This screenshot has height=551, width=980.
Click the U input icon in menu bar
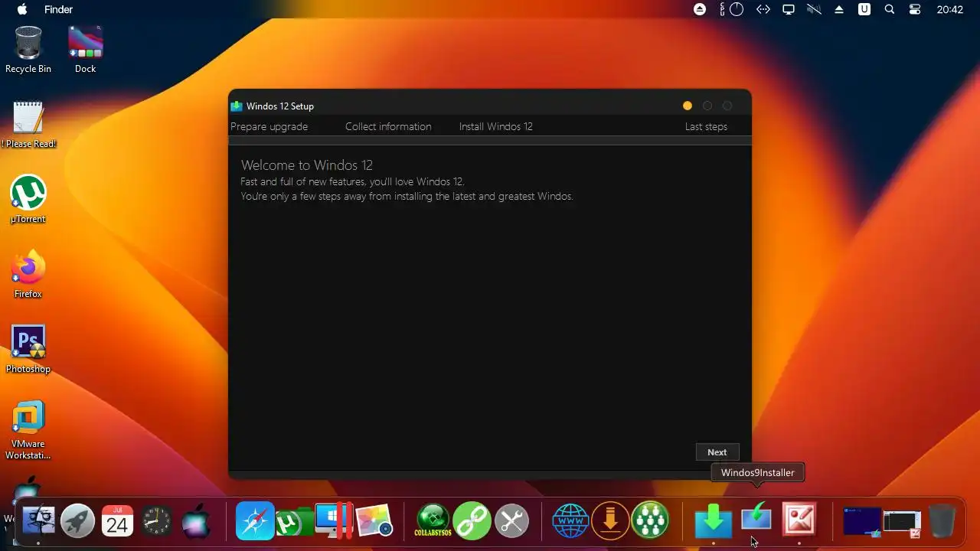click(x=864, y=9)
